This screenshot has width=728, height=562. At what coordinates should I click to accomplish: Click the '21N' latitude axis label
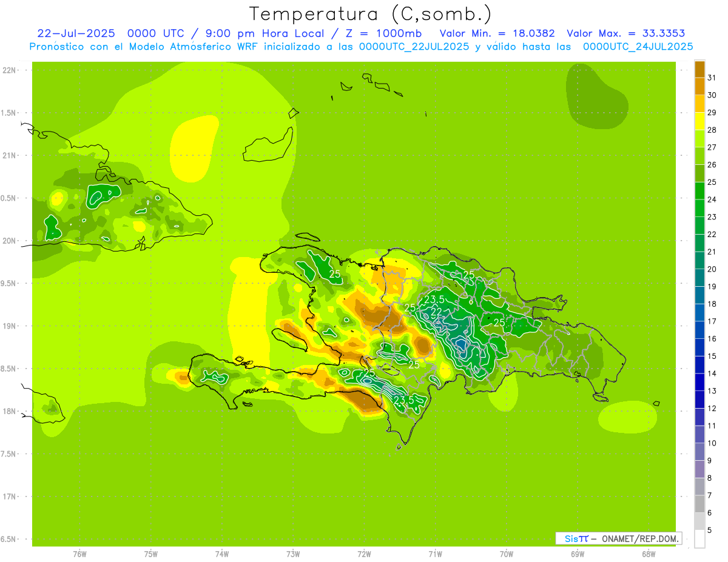tap(9, 155)
